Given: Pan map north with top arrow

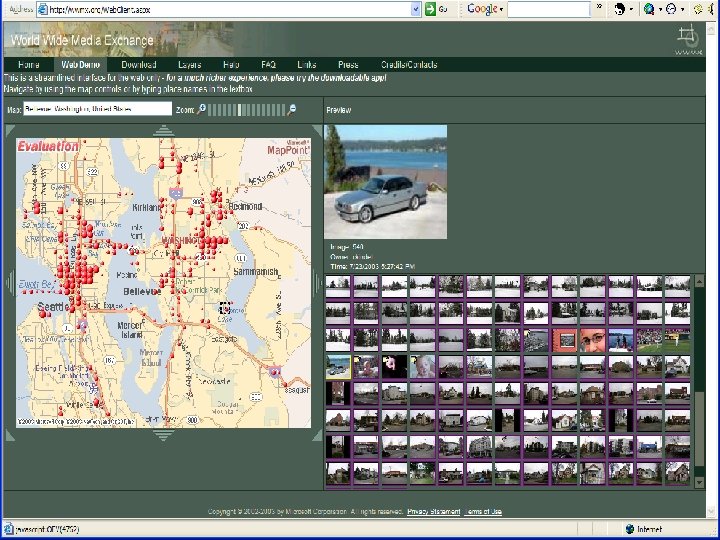Looking at the screenshot, I should point(163,131).
